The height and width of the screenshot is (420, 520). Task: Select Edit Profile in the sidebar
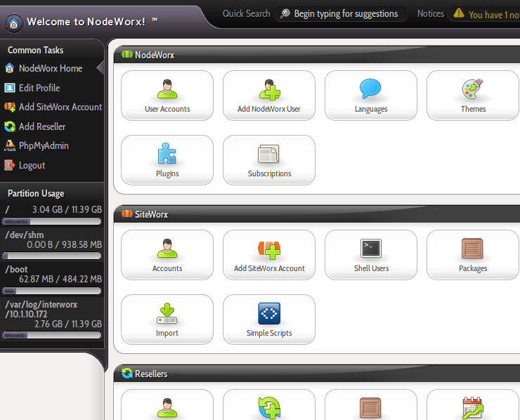(39, 88)
